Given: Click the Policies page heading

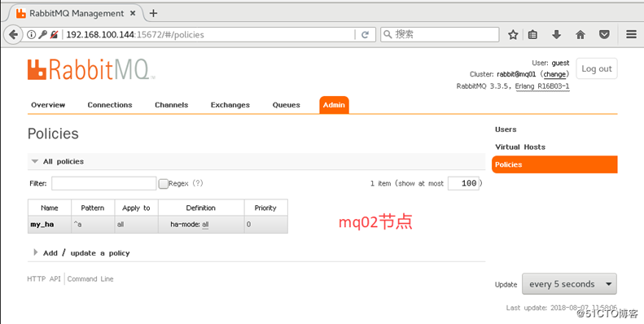Looking at the screenshot, I should tap(53, 134).
